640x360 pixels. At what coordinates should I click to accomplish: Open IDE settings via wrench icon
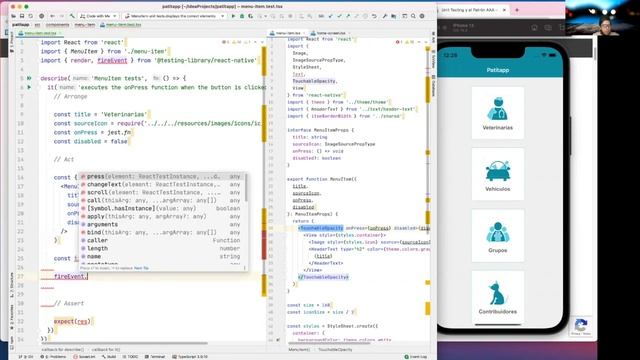(x=384, y=16)
